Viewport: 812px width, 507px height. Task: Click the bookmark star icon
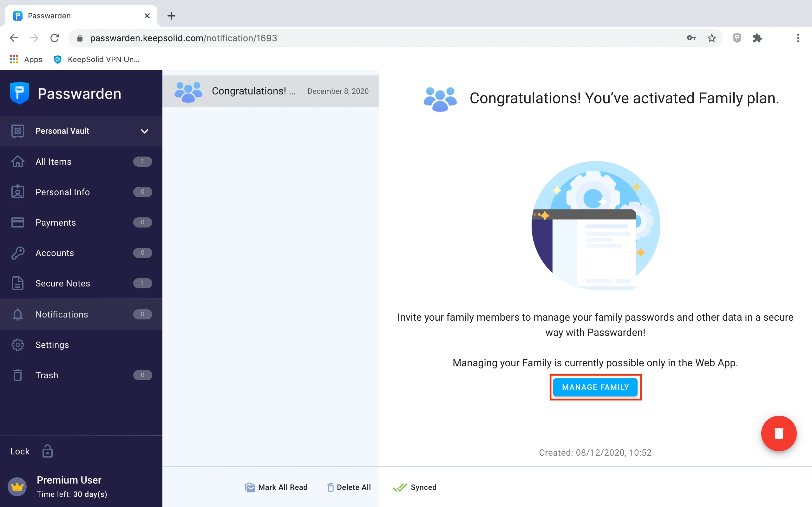(711, 38)
